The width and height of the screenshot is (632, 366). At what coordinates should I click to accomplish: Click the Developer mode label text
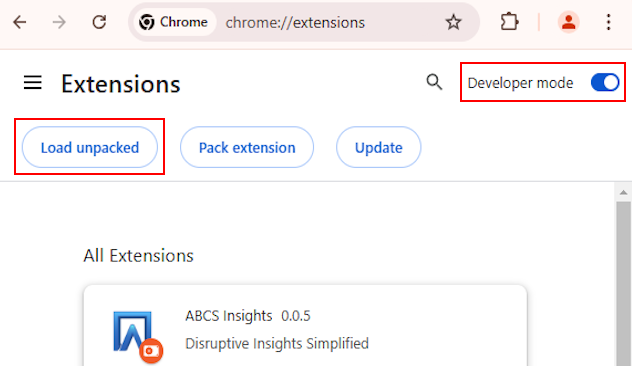tap(520, 83)
